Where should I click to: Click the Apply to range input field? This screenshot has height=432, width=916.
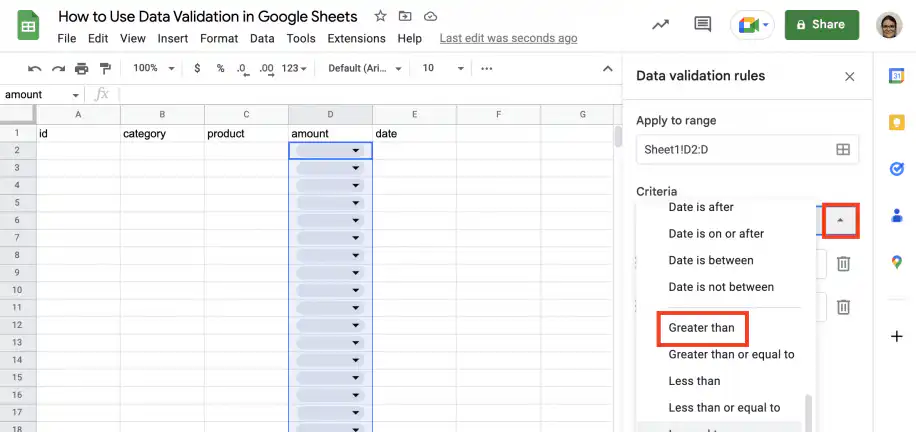point(747,150)
